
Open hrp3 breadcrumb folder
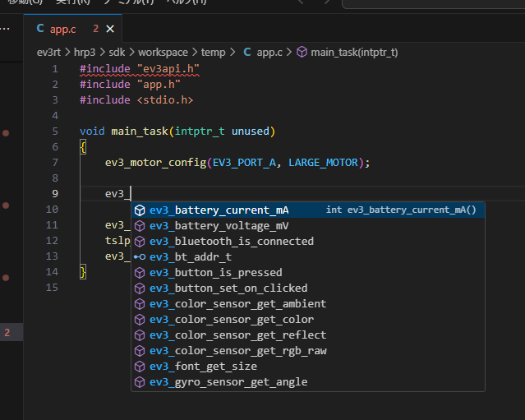[x=85, y=53]
